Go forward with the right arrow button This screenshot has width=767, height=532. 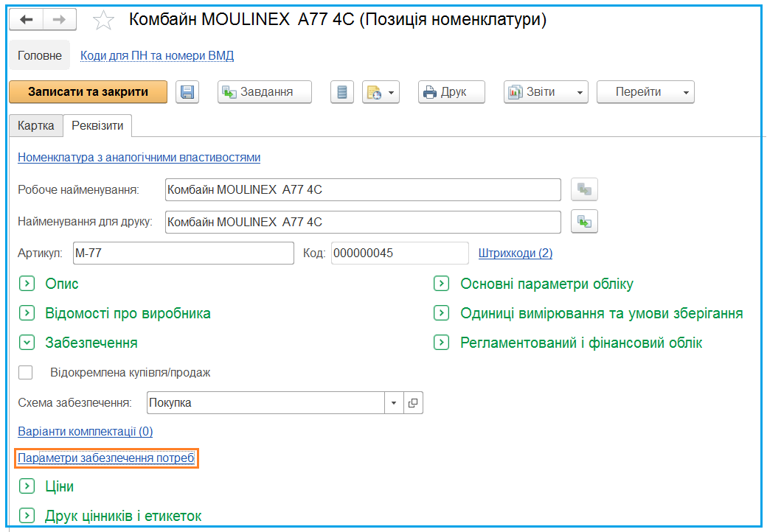coord(59,20)
